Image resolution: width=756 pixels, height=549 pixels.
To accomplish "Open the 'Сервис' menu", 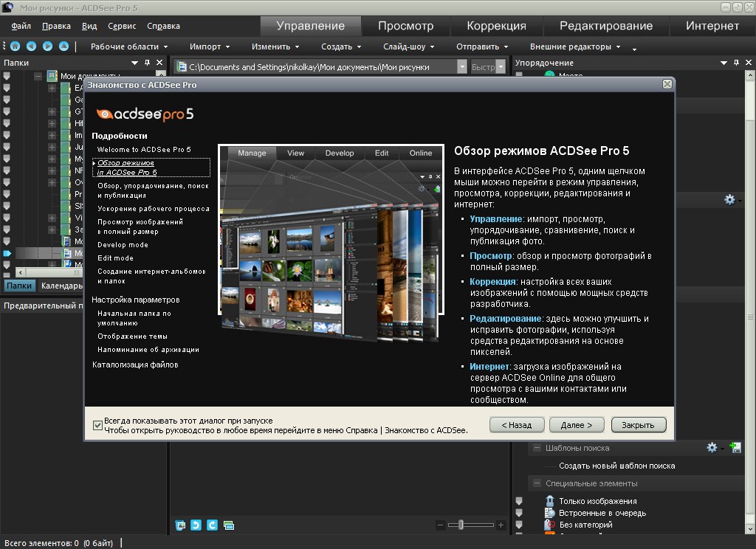I will click(121, 26).
